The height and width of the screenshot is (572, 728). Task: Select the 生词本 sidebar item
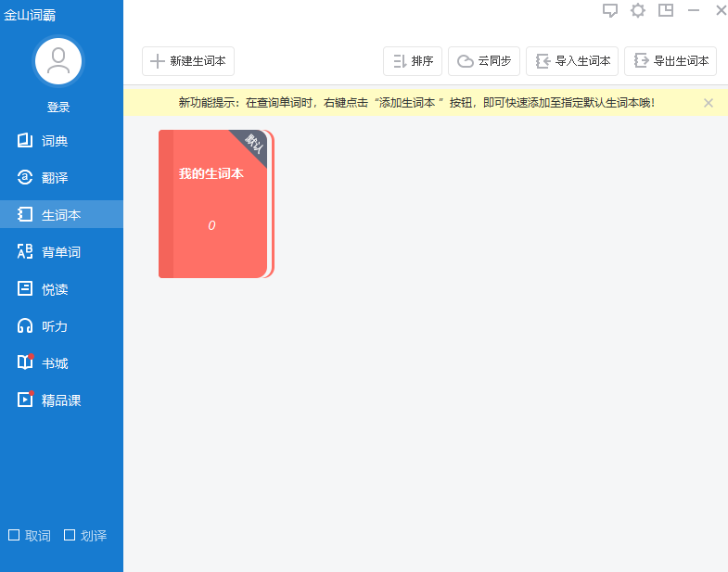pos(60,215)
